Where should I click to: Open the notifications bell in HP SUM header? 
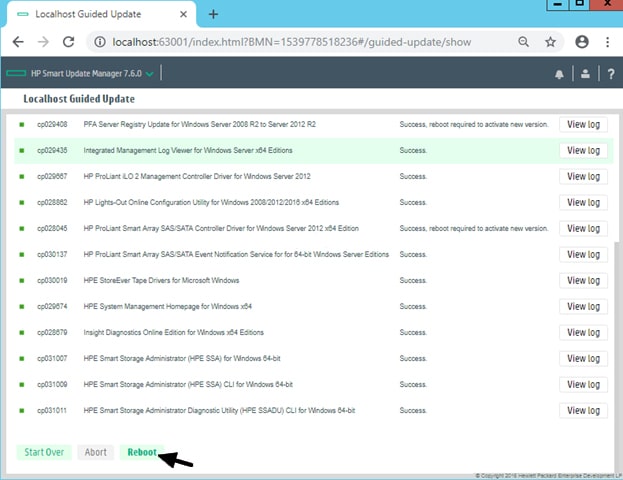[559, 74]
